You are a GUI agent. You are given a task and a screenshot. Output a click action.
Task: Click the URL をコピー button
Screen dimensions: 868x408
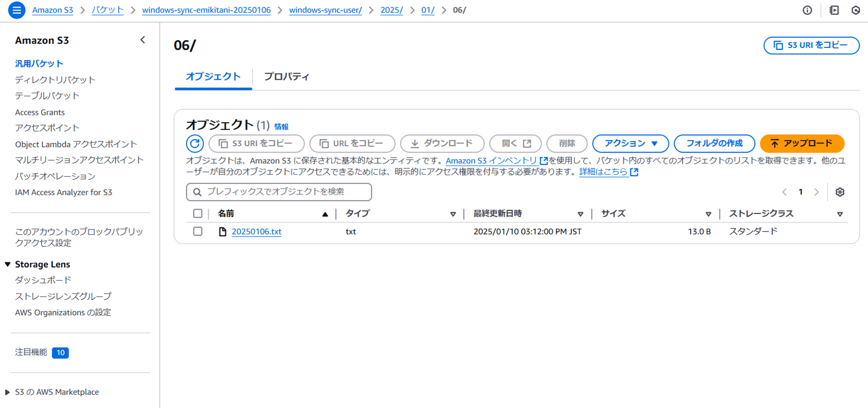352,144
